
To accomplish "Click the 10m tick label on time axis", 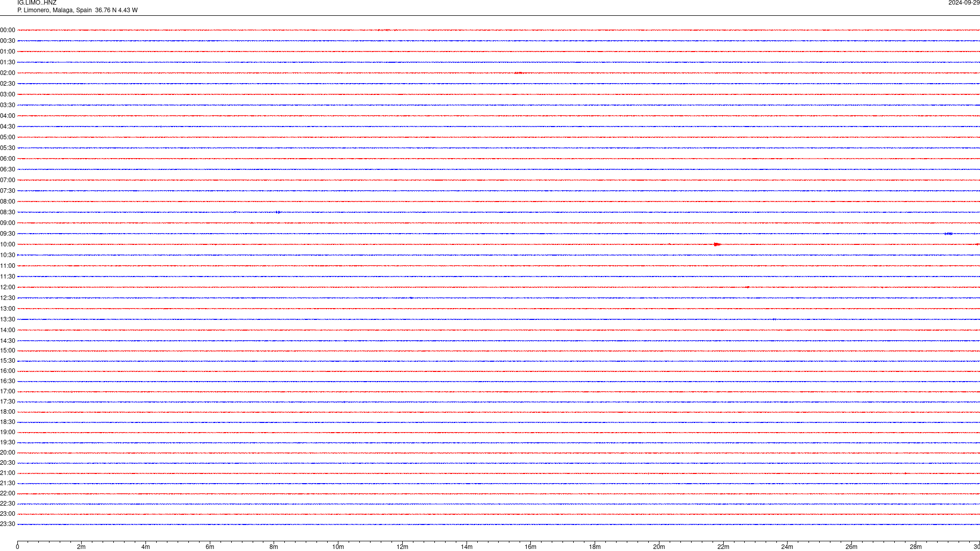I will [x=338, y=547].
